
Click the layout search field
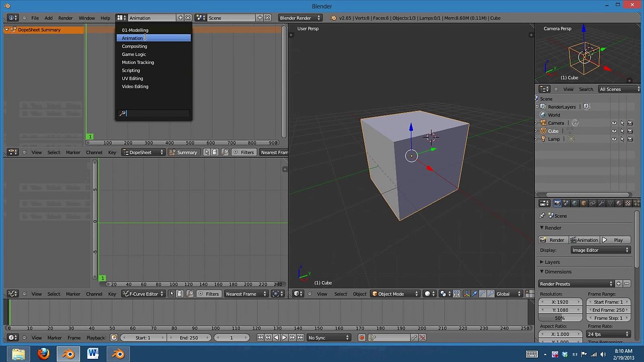pos(153,114)
